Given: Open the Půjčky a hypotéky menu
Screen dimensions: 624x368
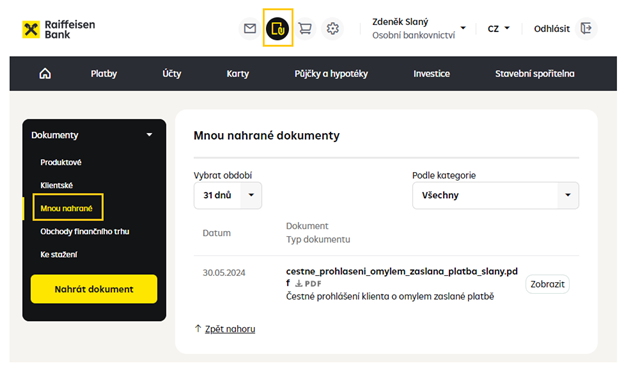Looking at the screenshot, I should [331, 74].
